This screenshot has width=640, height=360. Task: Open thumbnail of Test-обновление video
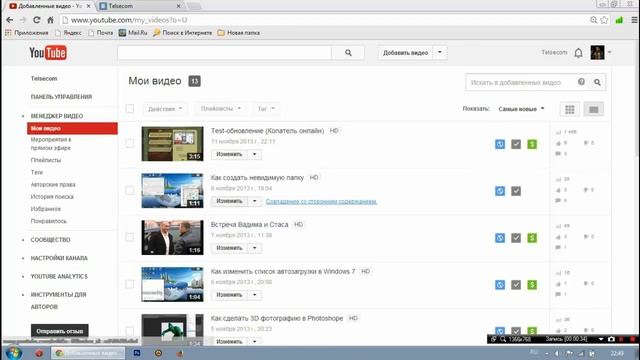pyautogui.click(x=172, y=144)
